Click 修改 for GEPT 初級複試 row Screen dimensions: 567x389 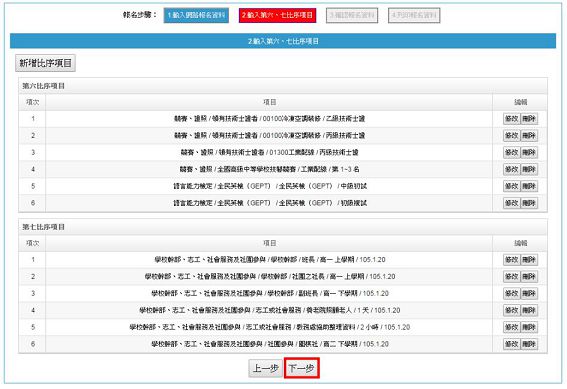[511, 203]
